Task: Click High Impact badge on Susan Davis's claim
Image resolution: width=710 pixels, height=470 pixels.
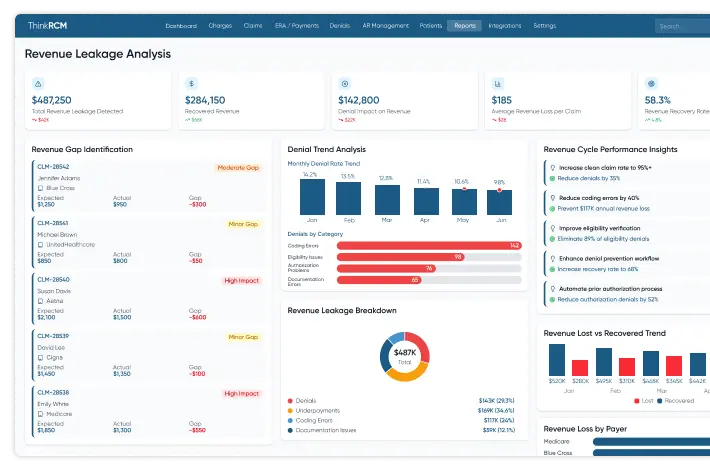Action: pos(242,281)
